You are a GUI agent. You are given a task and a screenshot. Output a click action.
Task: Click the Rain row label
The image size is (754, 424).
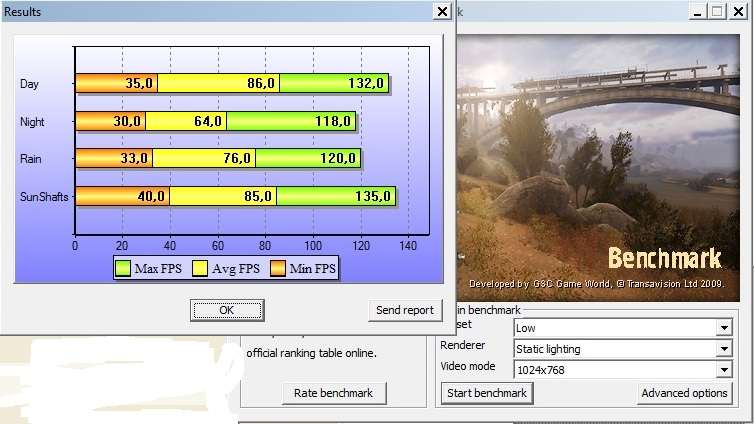click(x=30, y=159)
